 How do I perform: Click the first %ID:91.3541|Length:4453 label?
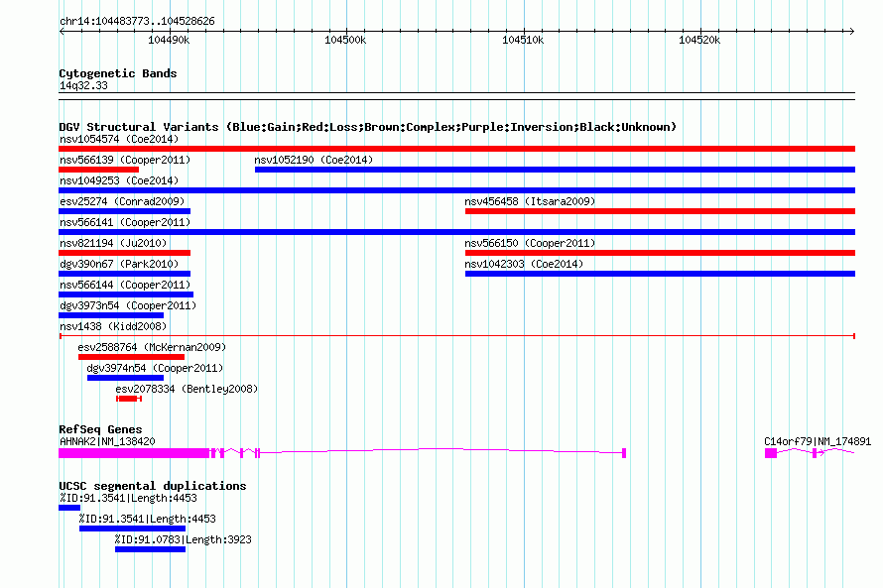(128, 498)
